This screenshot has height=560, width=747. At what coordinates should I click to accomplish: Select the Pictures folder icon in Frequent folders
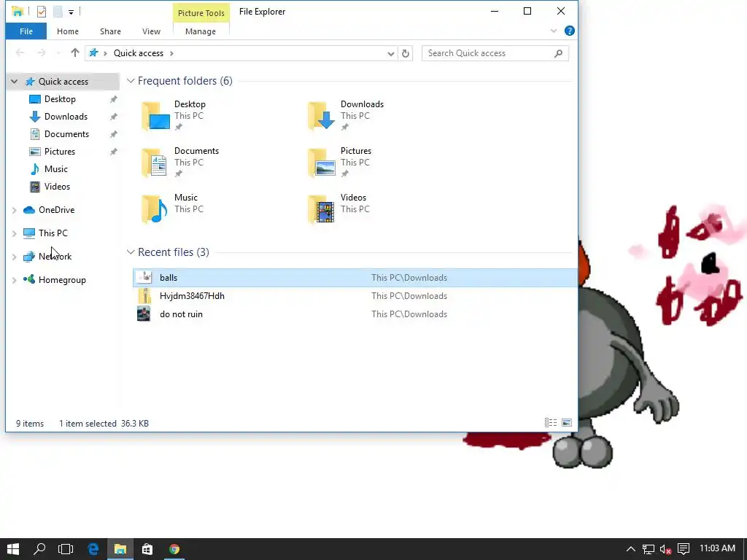[322, 163]
